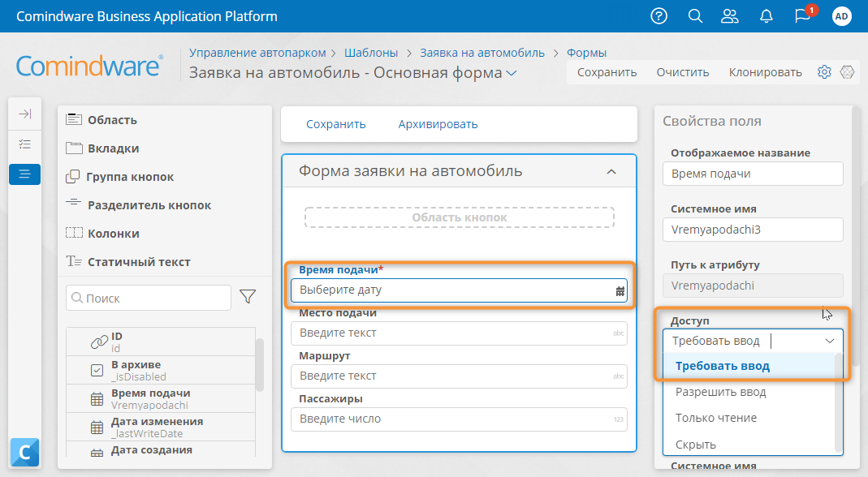Go to Шаблоны breadcrumb
This screenshot has width=868, height=477.
[371, 53]
